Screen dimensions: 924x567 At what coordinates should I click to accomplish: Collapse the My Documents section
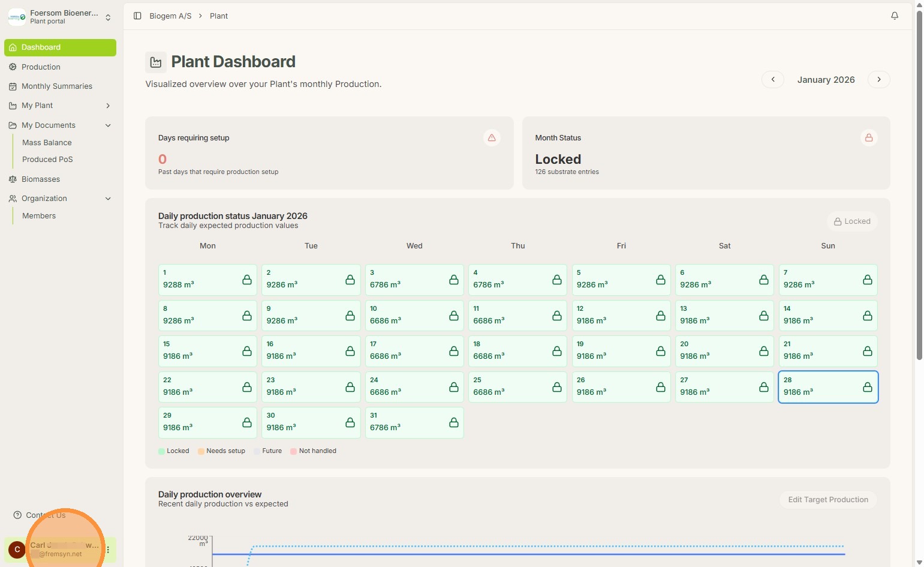[108, 125]
